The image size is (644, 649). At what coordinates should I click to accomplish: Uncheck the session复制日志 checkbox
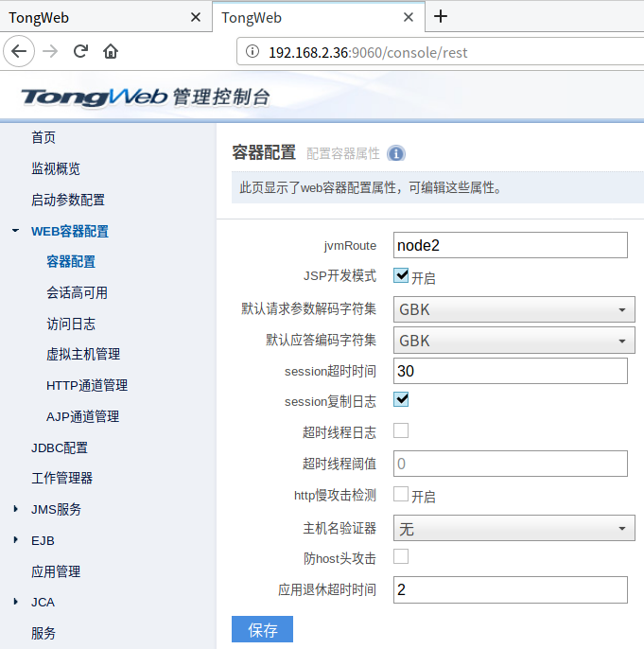click(x=401, y=399)
